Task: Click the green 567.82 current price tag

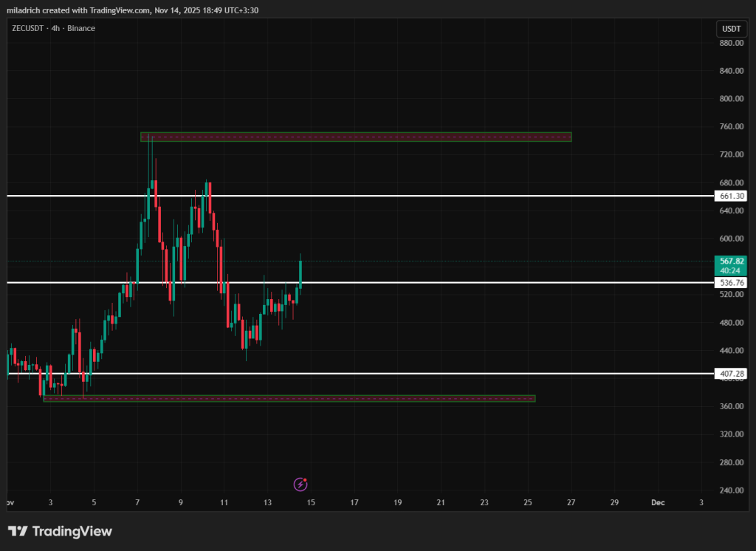Action: [730, 264]
